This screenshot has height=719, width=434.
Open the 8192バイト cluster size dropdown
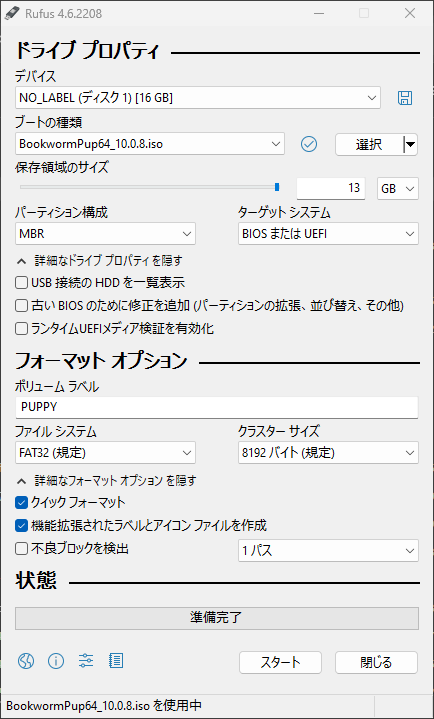coord(328,453)
